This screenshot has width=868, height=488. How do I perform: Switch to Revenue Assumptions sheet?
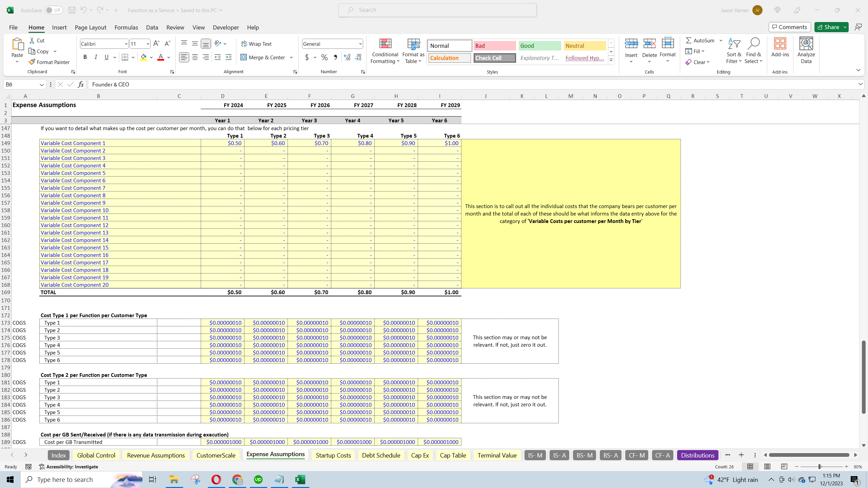(156, 455)
